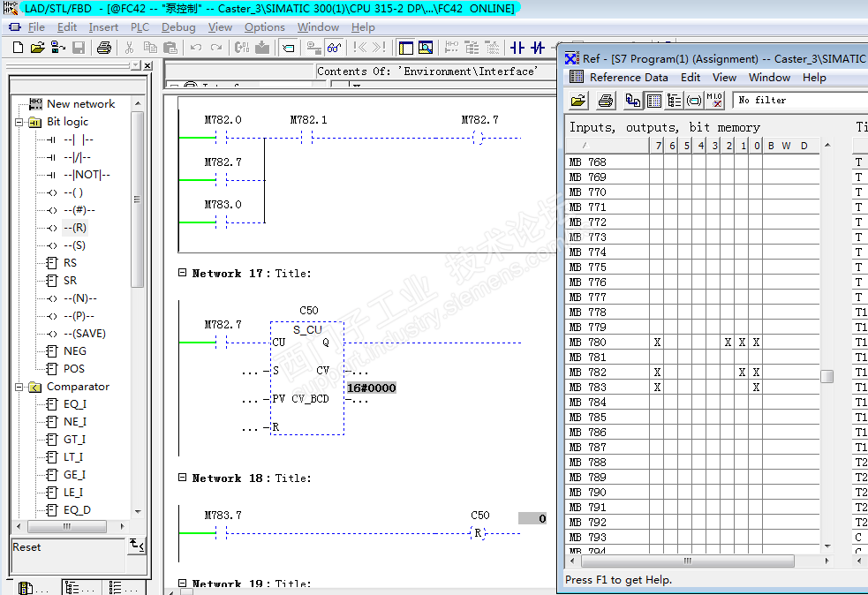This screenshot has height=595, width=868.
Task: Click the MB 783 row in assignment table
Action: click(x=692, y=387)
